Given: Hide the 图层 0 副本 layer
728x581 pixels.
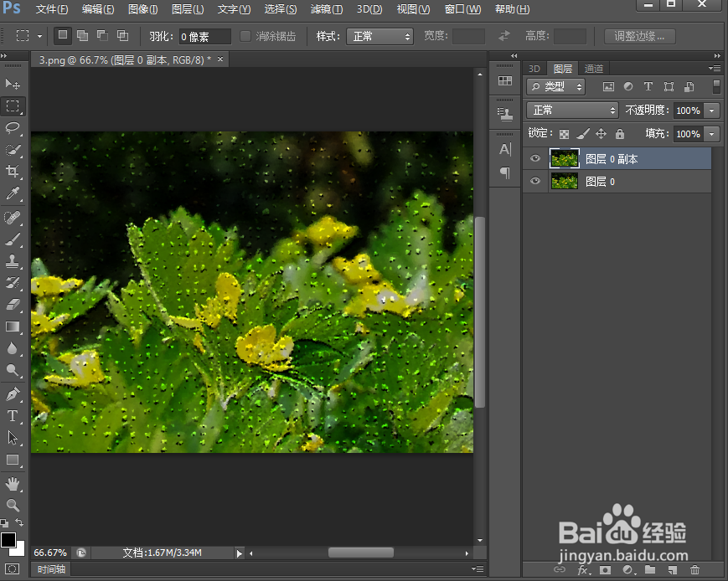Looking at the screenshot, I should coord(534,159).
